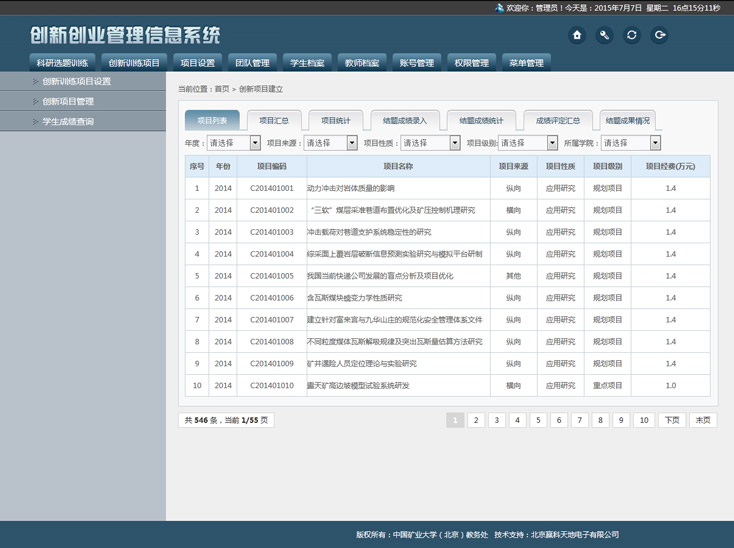The image size is (734, 548).
Task: Select 创新训练项目设置 in the sidebar
Action: tap(76, 82)
